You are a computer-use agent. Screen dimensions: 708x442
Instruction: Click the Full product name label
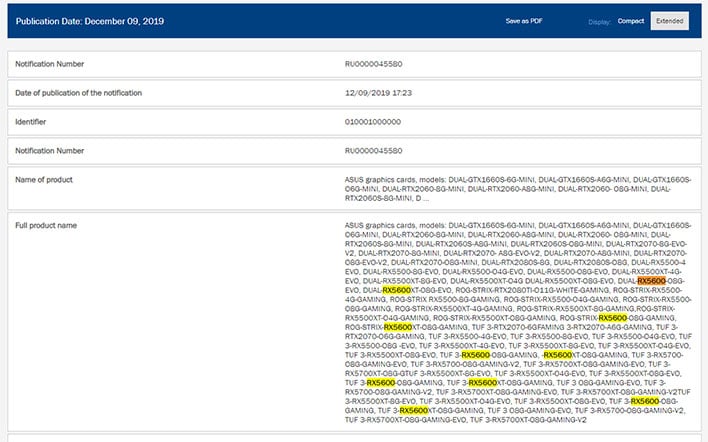(46, 226)
